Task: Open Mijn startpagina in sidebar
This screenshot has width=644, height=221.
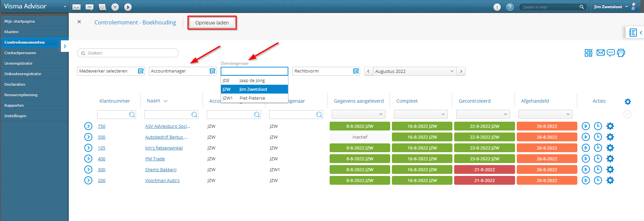Action: [x=35, y=21]
